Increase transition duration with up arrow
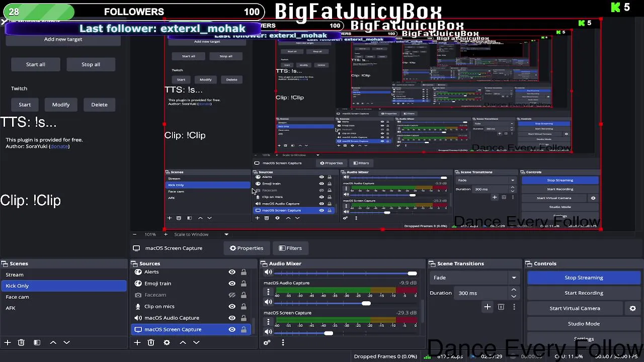This screenshot has height=362, width=644. pos(514,290)
